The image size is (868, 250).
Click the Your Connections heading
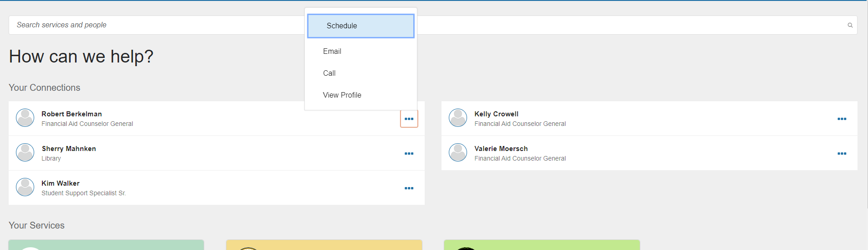coord(45,88)
